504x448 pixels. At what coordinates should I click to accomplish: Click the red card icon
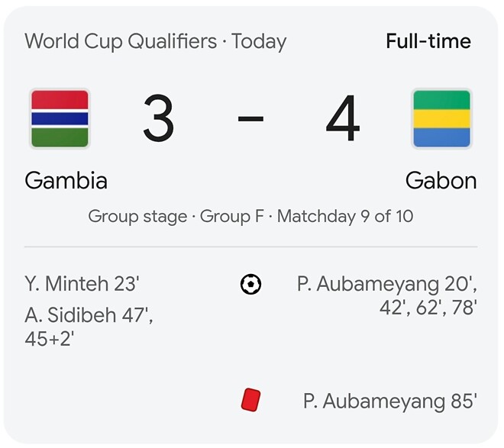point(250,400)
